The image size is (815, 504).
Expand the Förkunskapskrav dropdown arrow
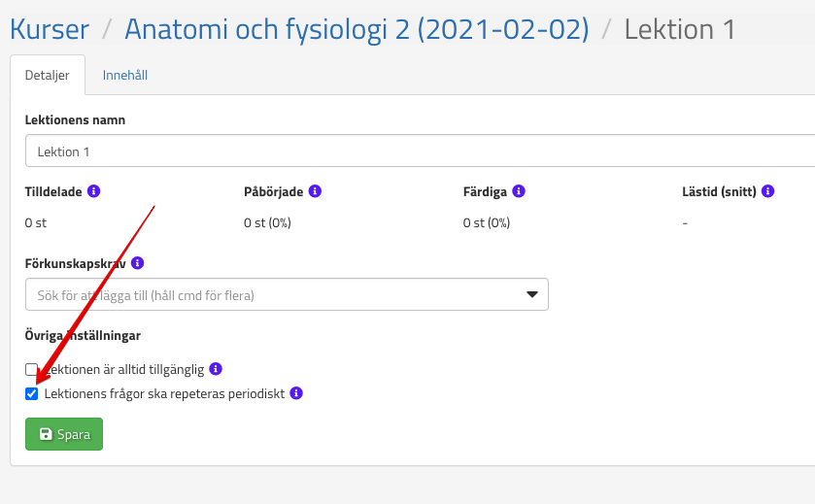click(531, 294)
